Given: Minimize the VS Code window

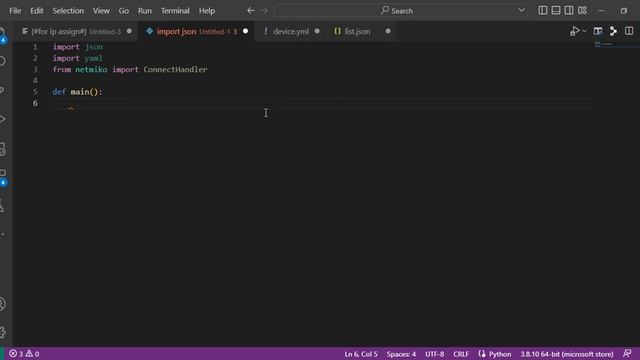Looking at the screenshot, I should [x=601, y=11].
